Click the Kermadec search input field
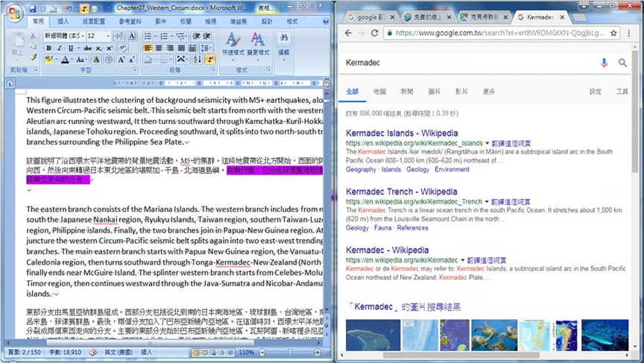This screenshot has height=363, width=644. 470,63
